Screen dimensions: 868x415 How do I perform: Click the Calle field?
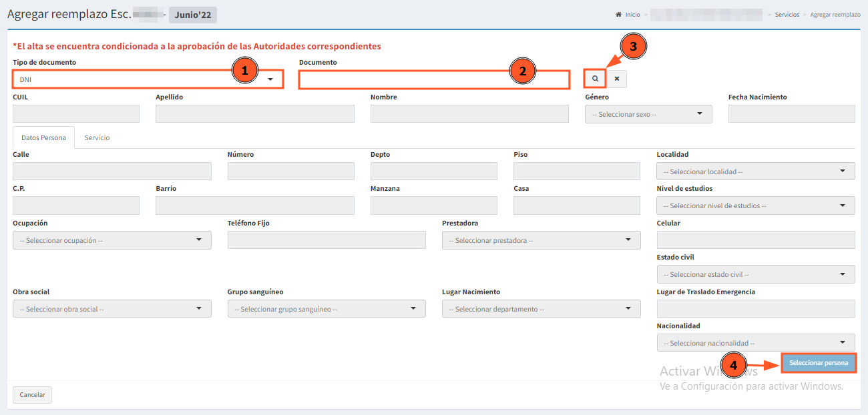pyautogui.click(x=112, y=171)
